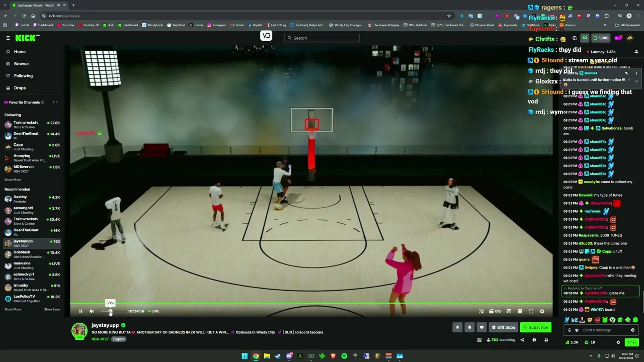The height and width of the screenshot is (362, 644).
Task: Open the NBA 2K27 category link
Action: coord(100,339)
